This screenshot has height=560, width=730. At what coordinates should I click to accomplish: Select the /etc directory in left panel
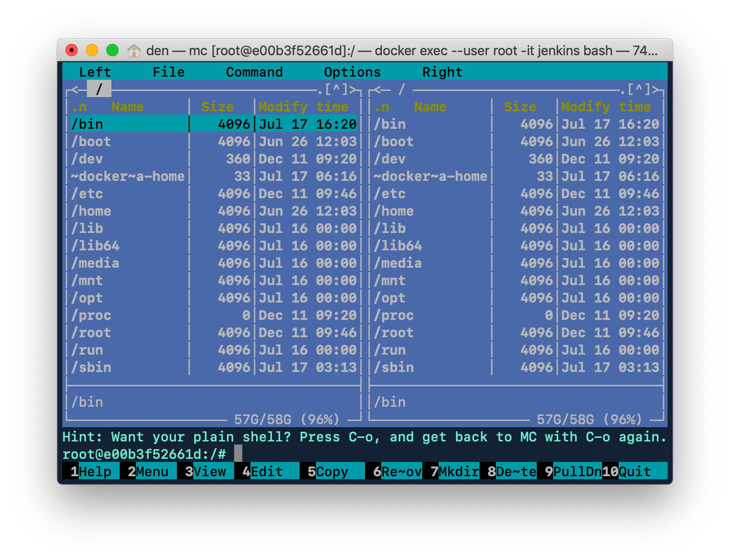pyautogui.click(x=87, y=193)
